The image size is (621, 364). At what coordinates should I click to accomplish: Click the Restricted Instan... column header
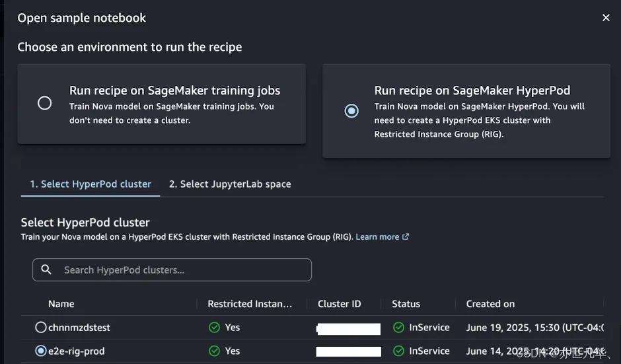250,304
